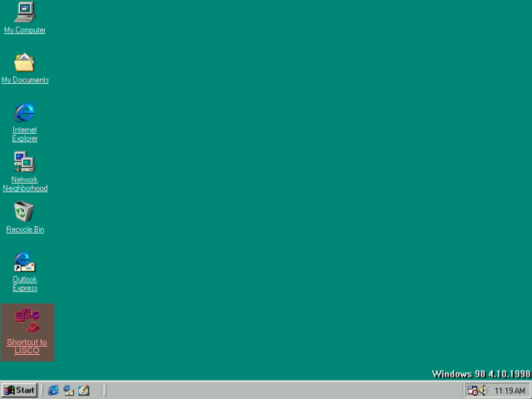Select the Shortcut to LISCO icon

[27, 321]
